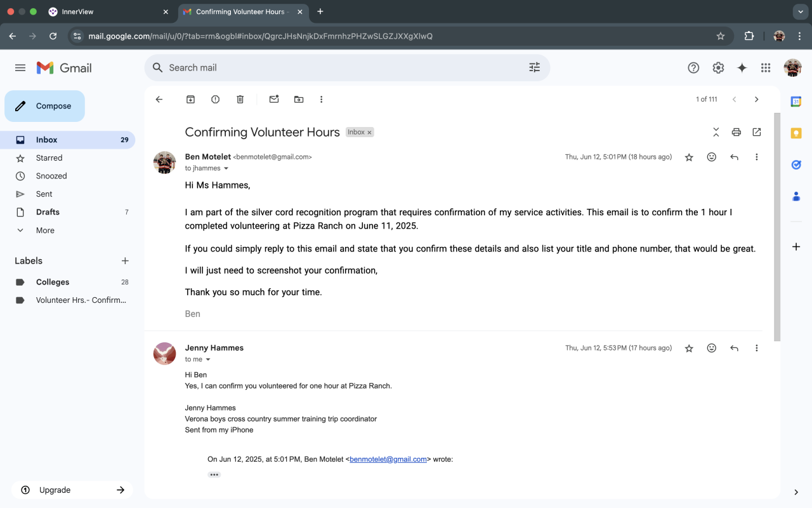Image resolution: width=812 pixels, height=508 pixels.
Task: Star Jenny Hammes' reply
Action: [x=689, y=348]
